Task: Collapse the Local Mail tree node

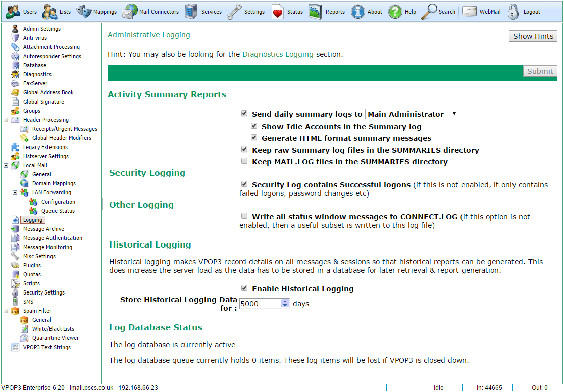Action: 6,165
